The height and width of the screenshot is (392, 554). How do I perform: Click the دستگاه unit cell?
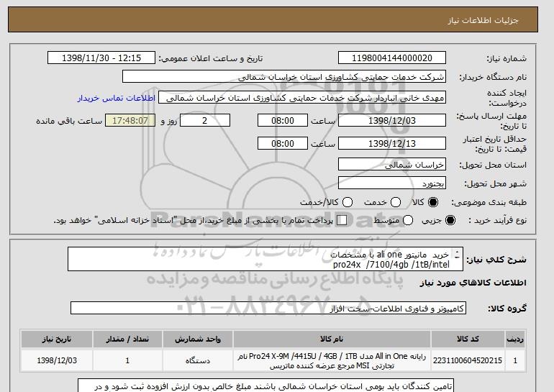coord(198,360)
